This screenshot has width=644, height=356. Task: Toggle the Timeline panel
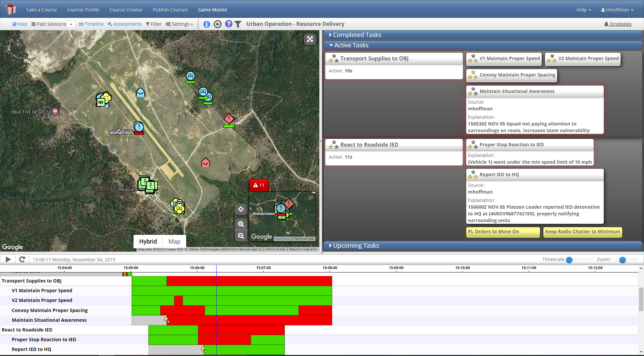pos(91,24)
